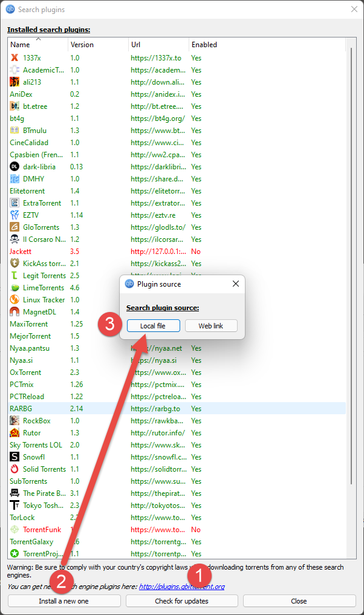Select the BTmulu book icon
Screen dimensions: 364x615
[x=15, y=130]
